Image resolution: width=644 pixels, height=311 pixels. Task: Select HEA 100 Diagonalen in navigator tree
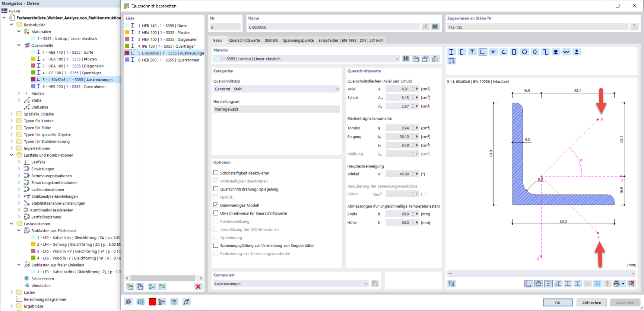click(73, 66)
